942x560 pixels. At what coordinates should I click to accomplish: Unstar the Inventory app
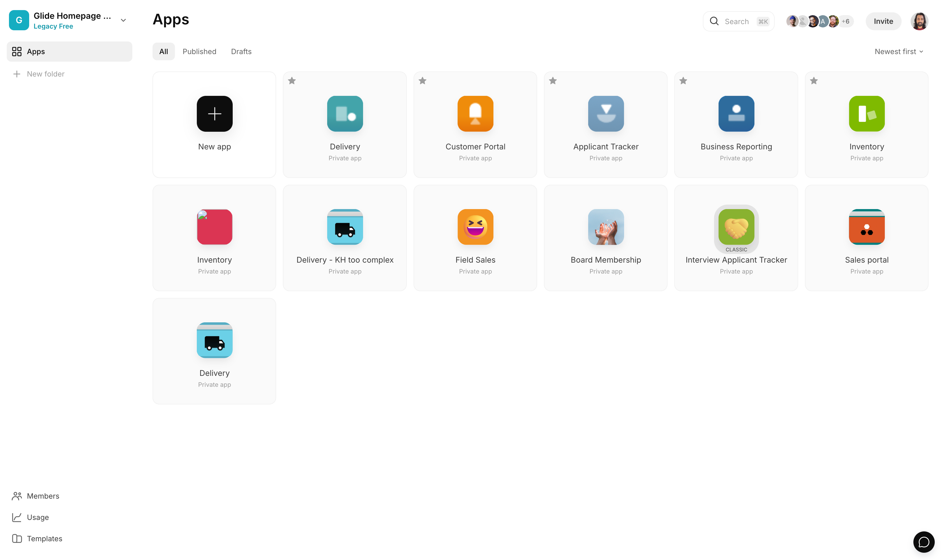coord(814,80)
